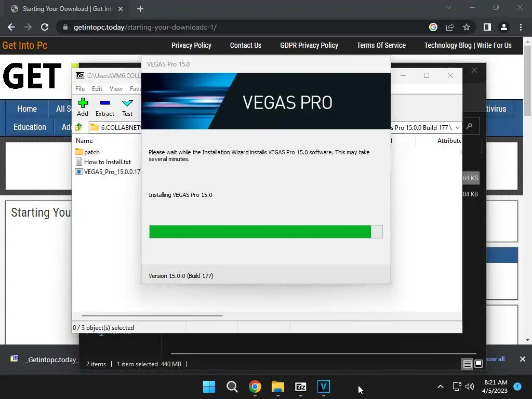532x399 pixels.
Task: Share this page using Chrome share icon
Action: 450,27
